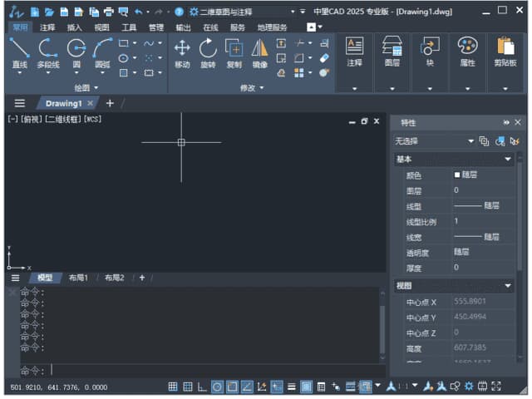Open the 无选择 selection dropdown
Viewport: 532px width, 399px height.
470,141
